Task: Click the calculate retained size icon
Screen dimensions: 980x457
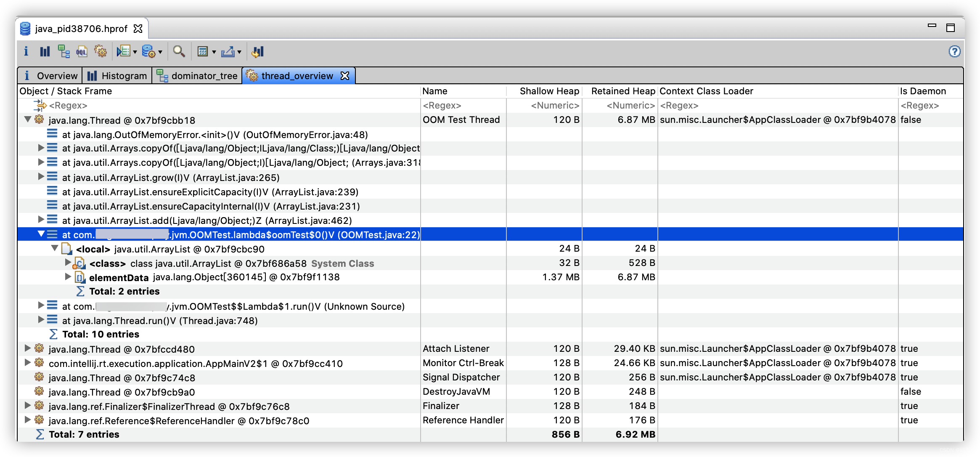Action: tap(203, 52)
